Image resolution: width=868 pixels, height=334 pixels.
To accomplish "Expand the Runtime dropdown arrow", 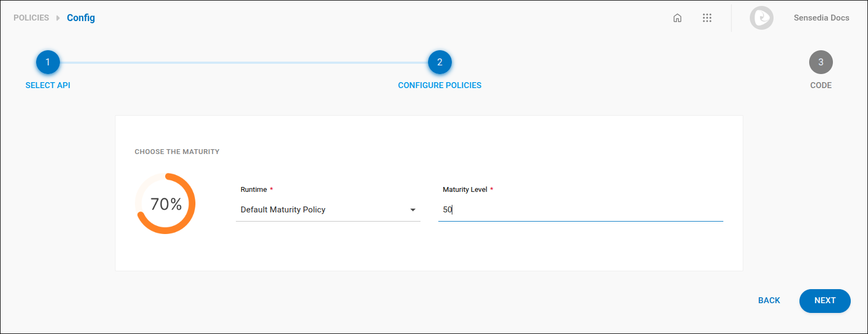I will point(413,210).
